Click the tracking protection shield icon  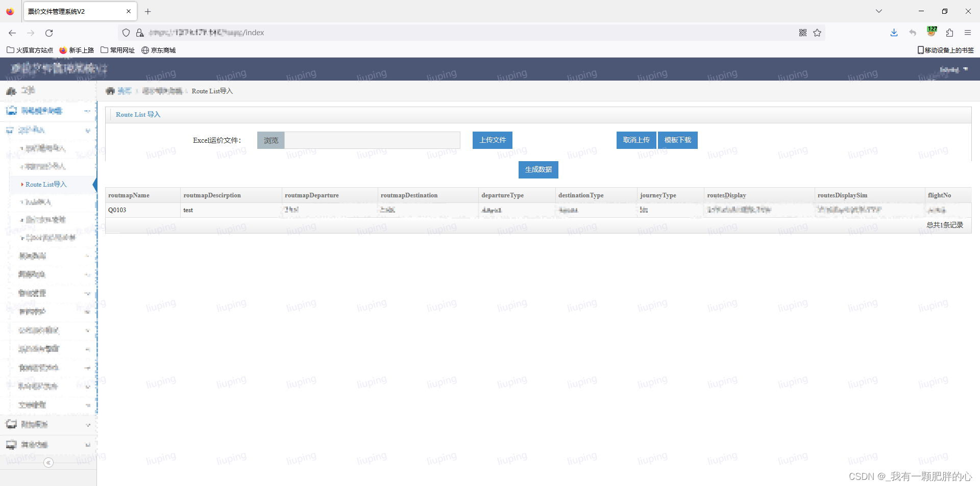(x=126, y=33)
